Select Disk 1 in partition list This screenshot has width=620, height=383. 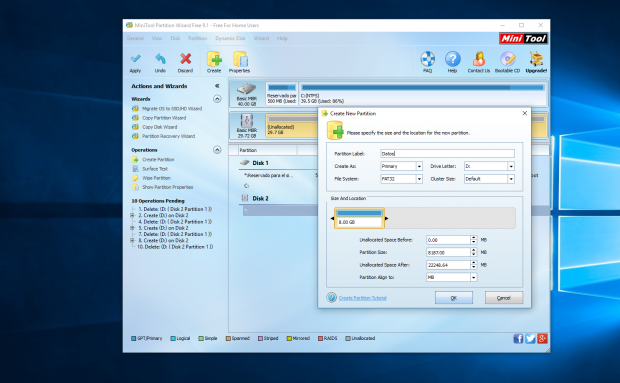click(x=260, y=163)
